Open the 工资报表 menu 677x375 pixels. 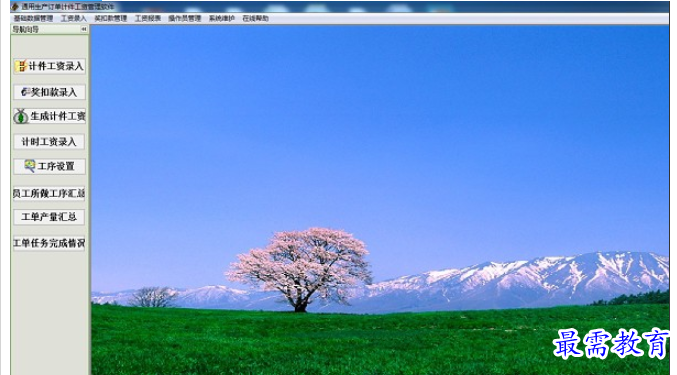148,18
